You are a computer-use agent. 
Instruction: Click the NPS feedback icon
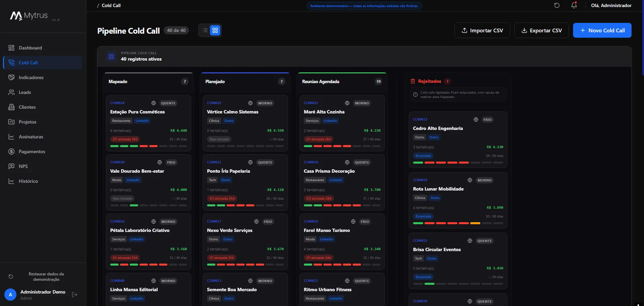click(11, 166)
